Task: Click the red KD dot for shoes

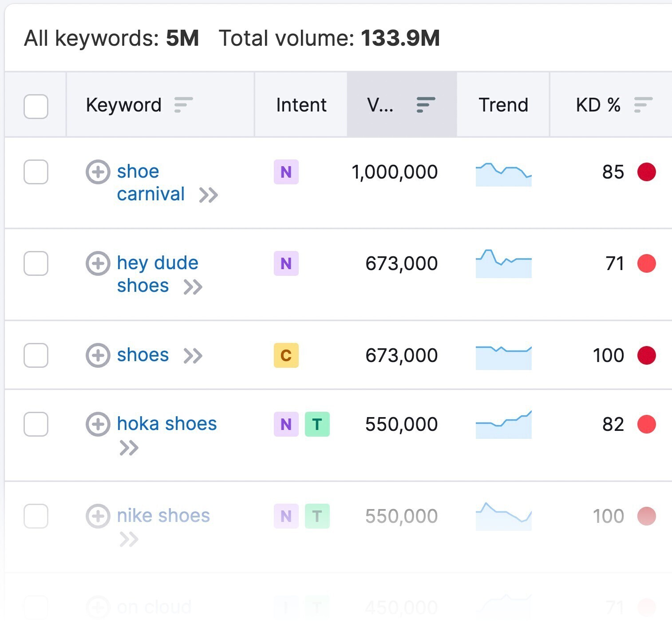Action: pos(647,355)
